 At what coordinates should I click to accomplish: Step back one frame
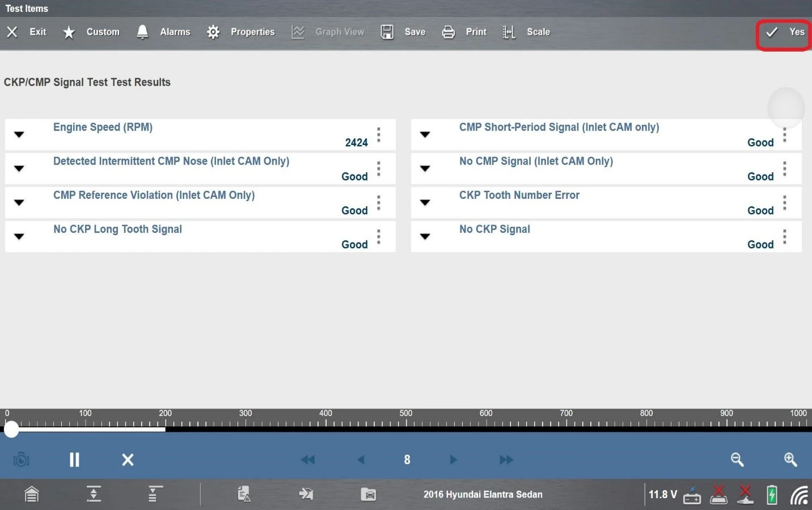[x=361, y=460]
